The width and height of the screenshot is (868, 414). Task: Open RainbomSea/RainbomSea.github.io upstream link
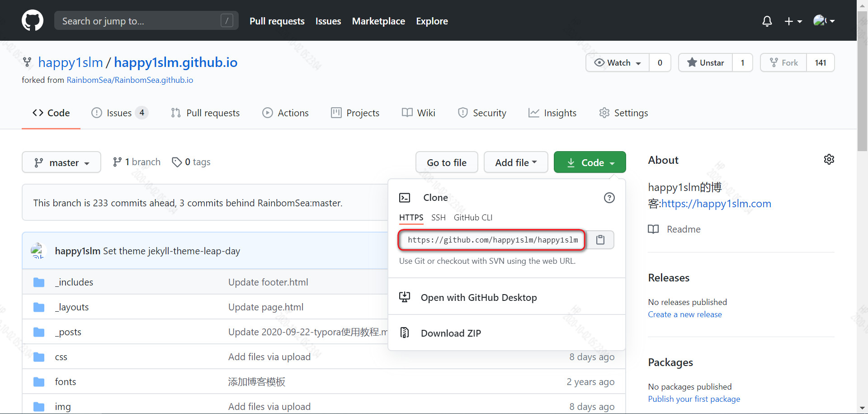[130, 80]
